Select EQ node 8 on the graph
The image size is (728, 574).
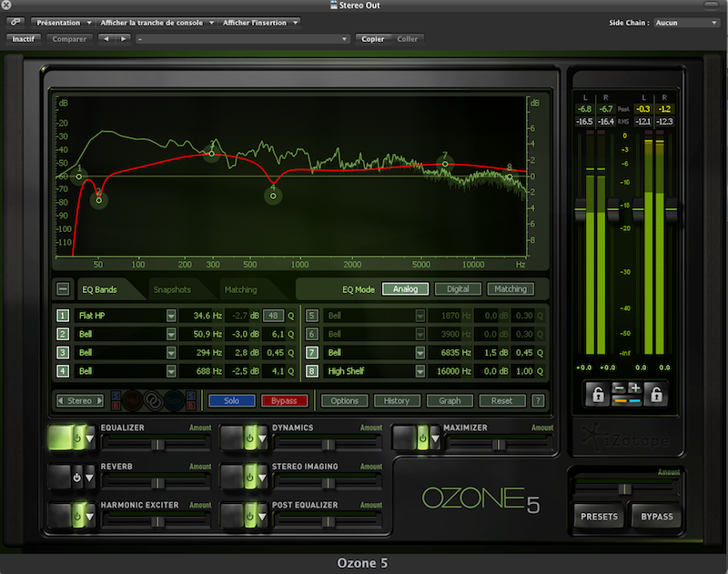510,176
